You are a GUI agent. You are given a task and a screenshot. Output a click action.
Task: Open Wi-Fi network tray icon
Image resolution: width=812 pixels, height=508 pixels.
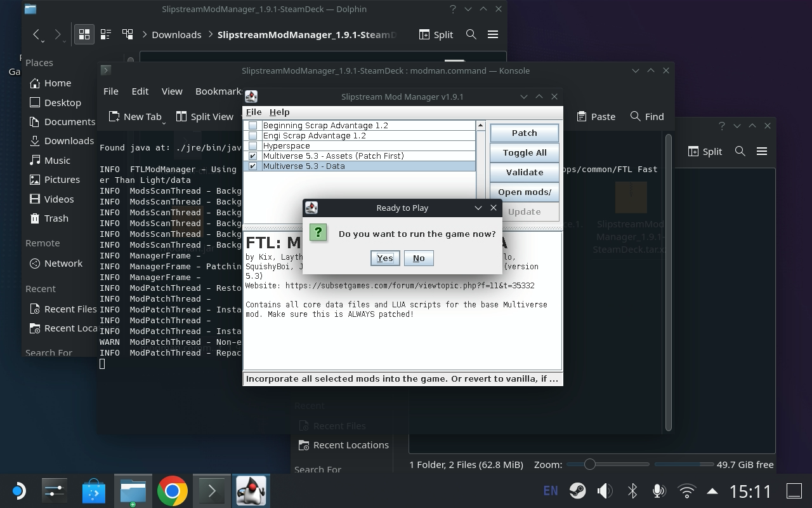[x=686, y=491]
